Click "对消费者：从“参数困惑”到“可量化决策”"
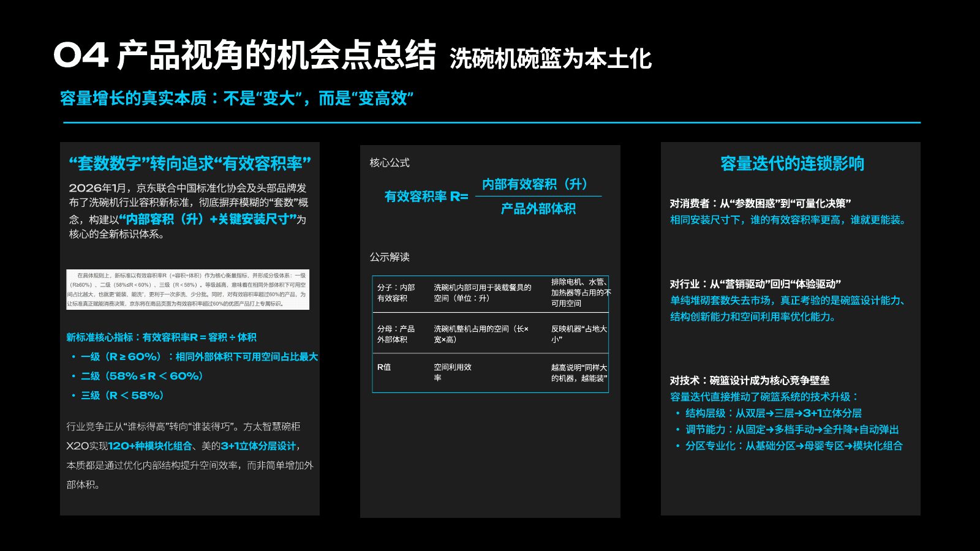The width and height of the screenshot is (980, 551). pyautogui.click(x=760, y=204)
